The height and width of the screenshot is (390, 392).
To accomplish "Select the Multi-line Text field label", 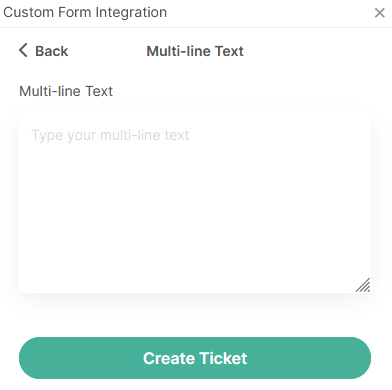I will point(66,91).
